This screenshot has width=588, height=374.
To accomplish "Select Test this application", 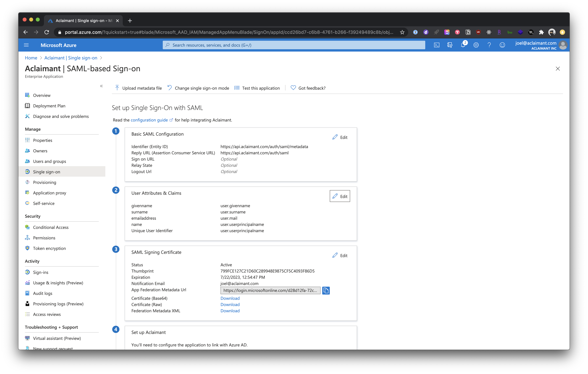I will [x=257, y=88].
